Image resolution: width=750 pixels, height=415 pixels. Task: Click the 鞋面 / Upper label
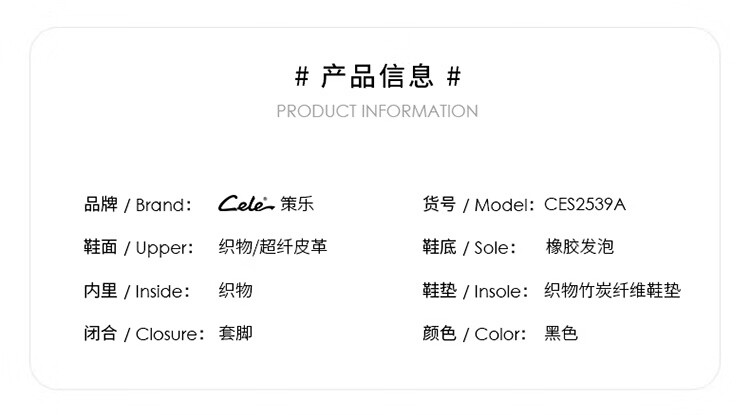pos(139,248)
